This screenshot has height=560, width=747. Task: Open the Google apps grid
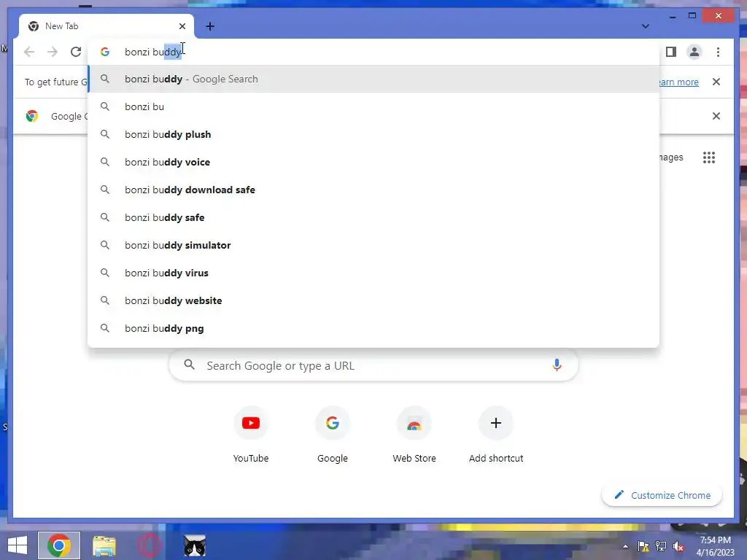point(709,157)
